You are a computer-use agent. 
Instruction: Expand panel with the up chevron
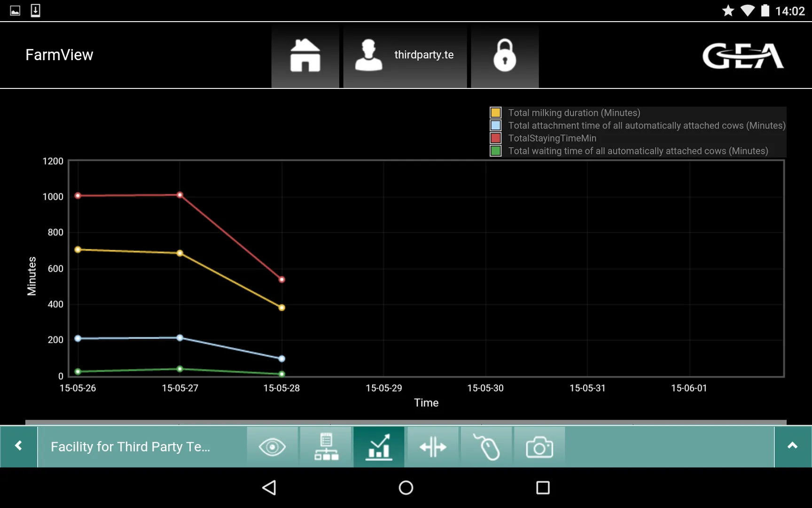[793, 446]
